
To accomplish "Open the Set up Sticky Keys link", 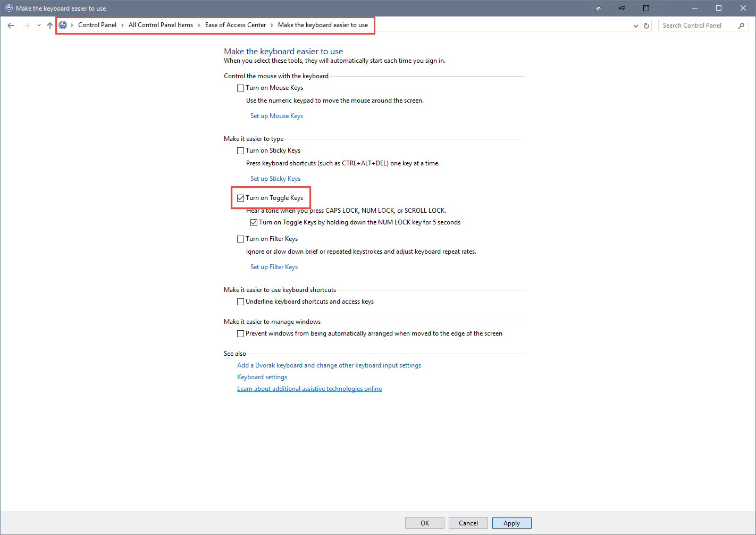I will click(x=275, y=179).
